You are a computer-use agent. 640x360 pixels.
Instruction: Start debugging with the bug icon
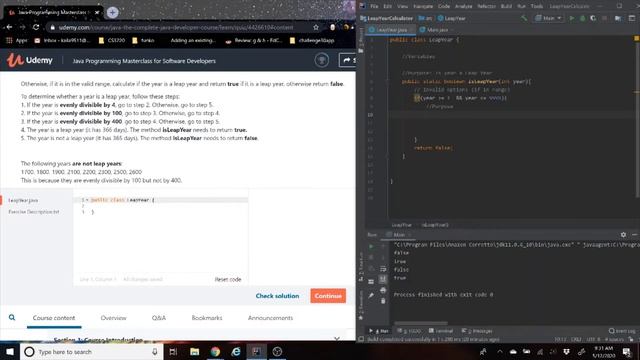pyautogui.click(x=582, y=18)
